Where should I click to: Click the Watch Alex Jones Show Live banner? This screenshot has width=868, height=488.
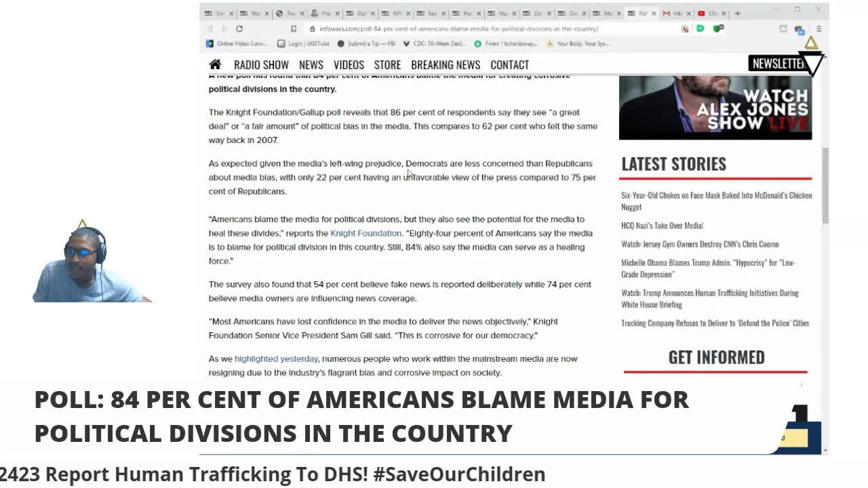click(x=715, y=108)
